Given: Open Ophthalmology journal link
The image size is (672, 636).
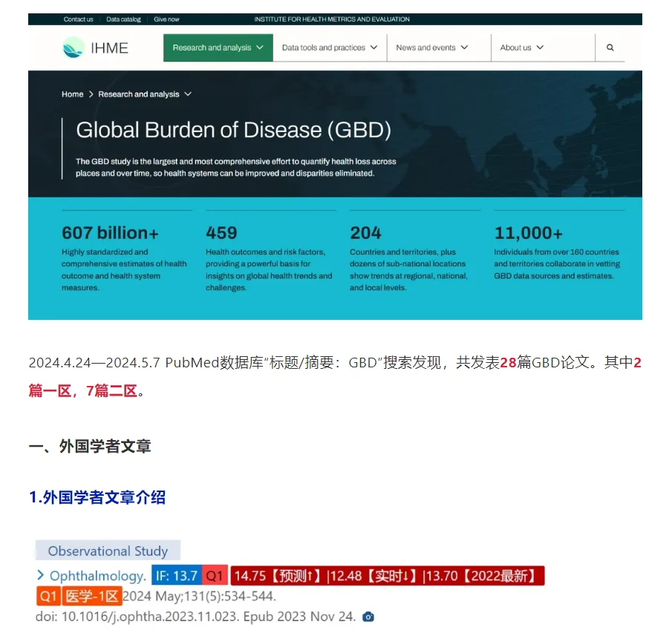Looking at the screenshot, I should (x=98, y=576).
